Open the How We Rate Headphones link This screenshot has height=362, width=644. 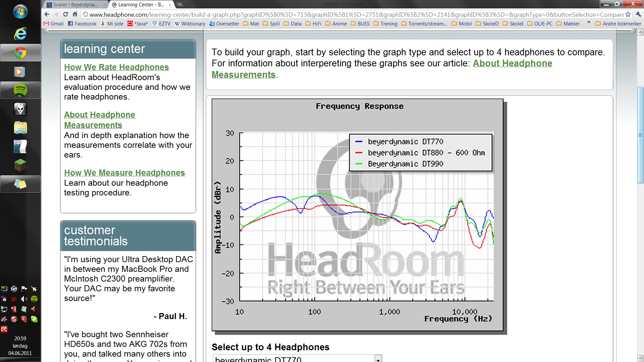click(x=116, y=67)
